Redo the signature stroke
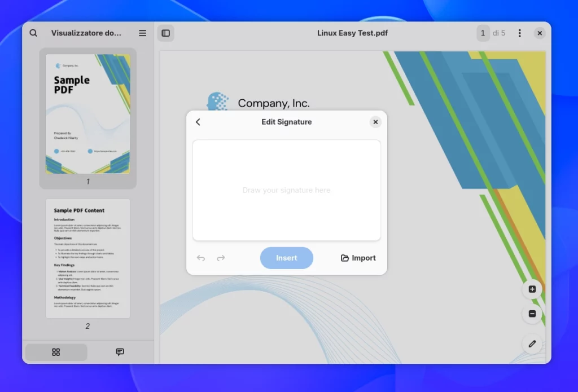 (221, 258)
